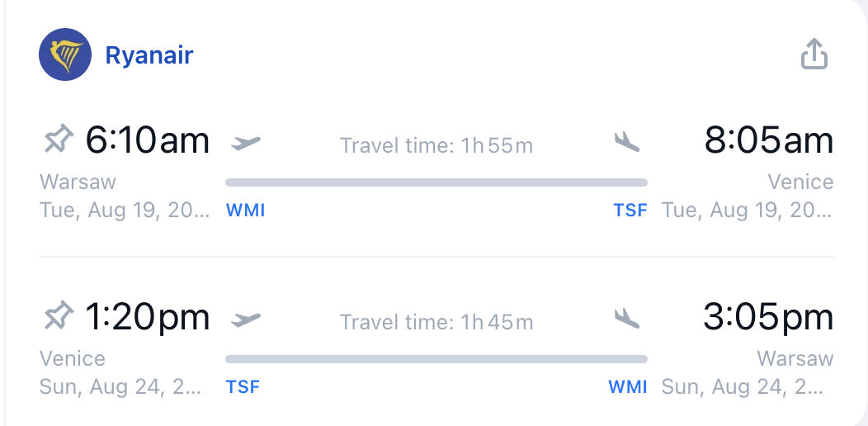Select the WMI arrival code on return flight
This screenshot has width=868, height=426.
click(x=628, y=386)
